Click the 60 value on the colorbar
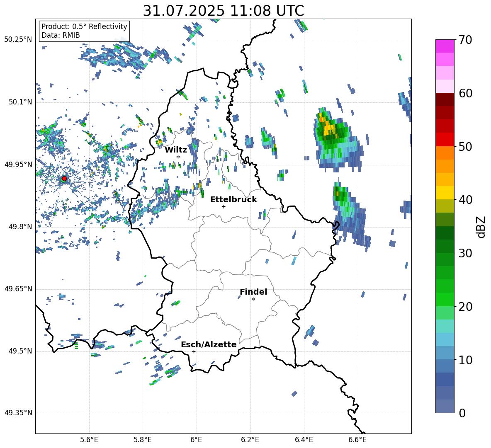Image resolution: width=491 pixels, height=448 pixels. coord(465,93)
